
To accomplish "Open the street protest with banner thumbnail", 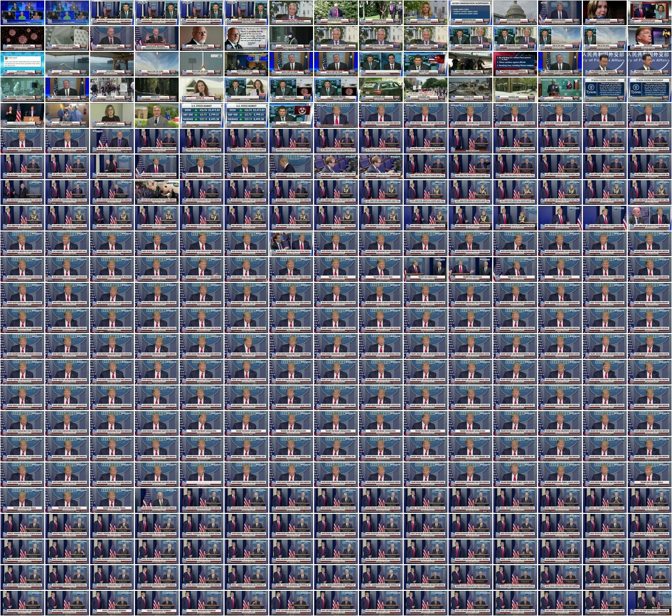I will (x=425, y=90).
